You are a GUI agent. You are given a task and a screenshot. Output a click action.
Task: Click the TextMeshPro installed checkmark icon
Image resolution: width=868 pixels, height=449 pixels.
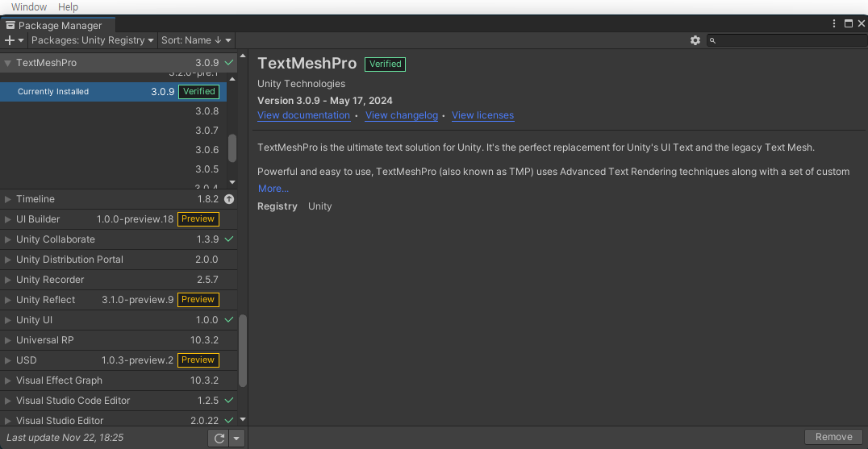pos(229,63)
